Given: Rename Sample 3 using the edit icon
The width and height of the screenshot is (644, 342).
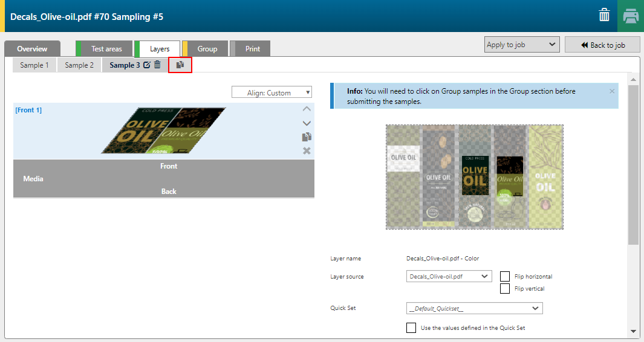Looking at the screenshot, I should point(146,65).
